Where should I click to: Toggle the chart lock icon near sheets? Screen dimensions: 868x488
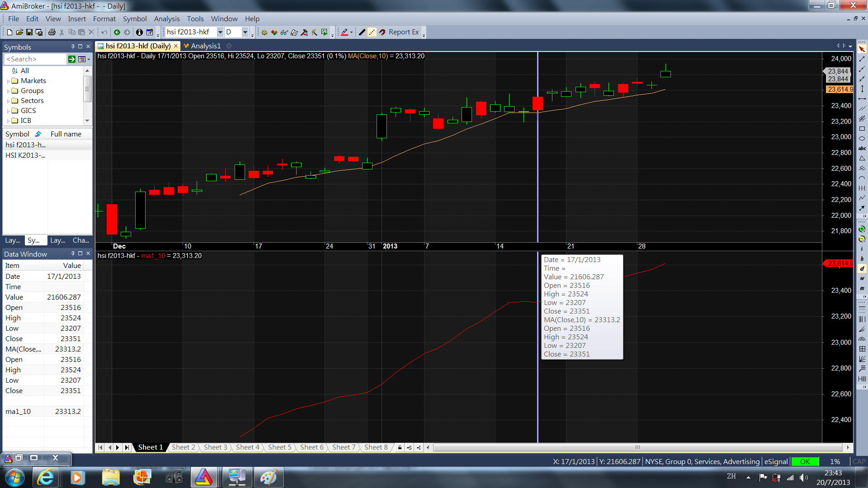[x=400, y=448]
